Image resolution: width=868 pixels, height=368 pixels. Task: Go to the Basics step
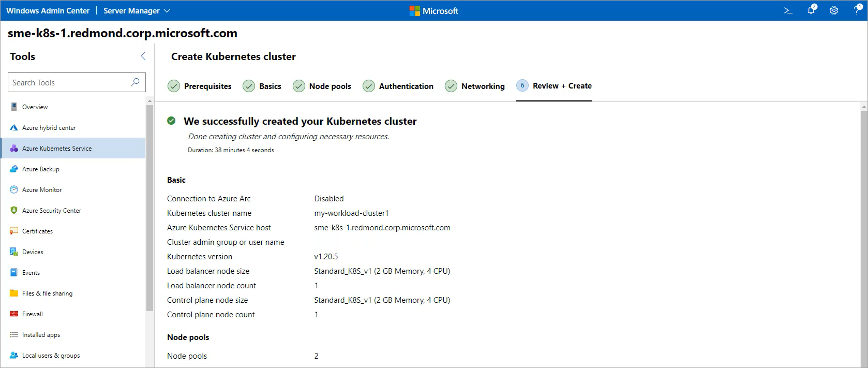[262, 86]
